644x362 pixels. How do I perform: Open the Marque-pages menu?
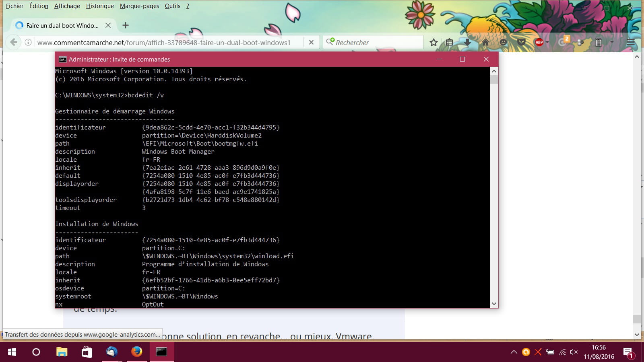click(139, 6)
